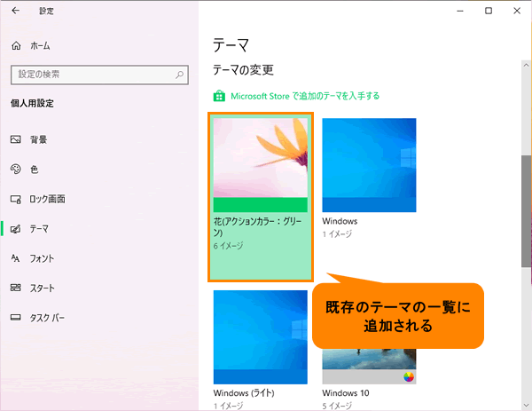The image size is (532, 411).
Task: Close the 設定 window
Action: click(517, 11)
